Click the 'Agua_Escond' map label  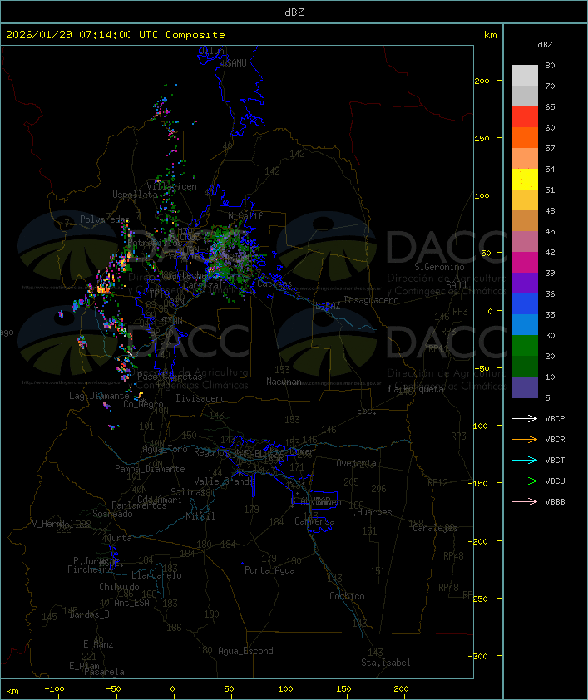[x=245, y=651]
